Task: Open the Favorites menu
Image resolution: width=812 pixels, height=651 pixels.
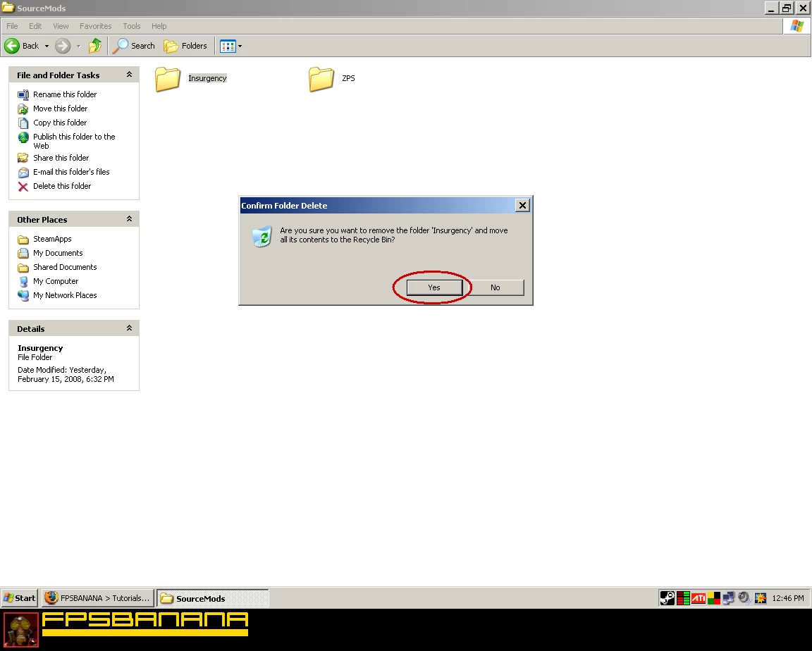Action: pyautogui.click(x=95, y=26)
